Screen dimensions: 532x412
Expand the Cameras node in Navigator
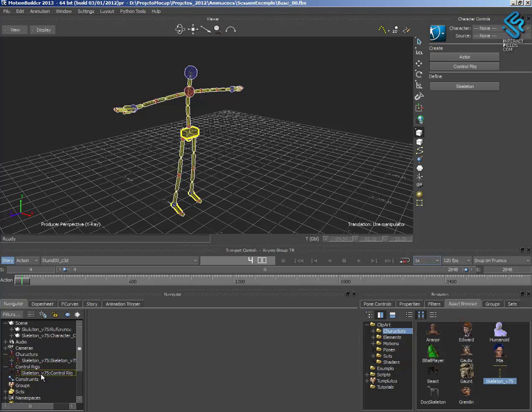click(x=5, y=348)
